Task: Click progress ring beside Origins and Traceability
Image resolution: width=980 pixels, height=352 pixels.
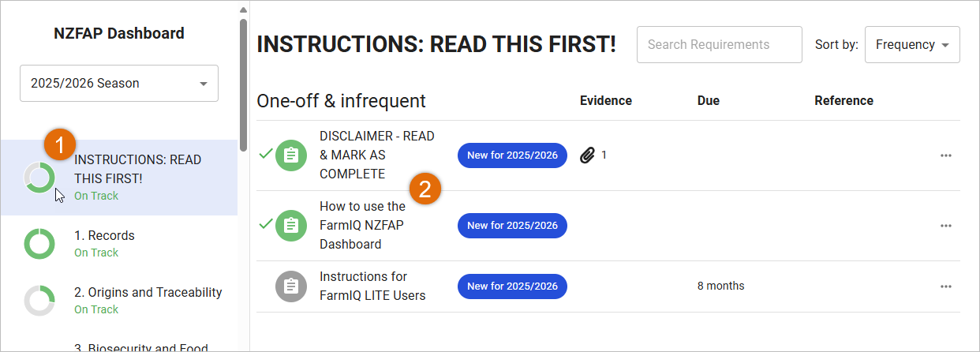Action: (39, 301)
